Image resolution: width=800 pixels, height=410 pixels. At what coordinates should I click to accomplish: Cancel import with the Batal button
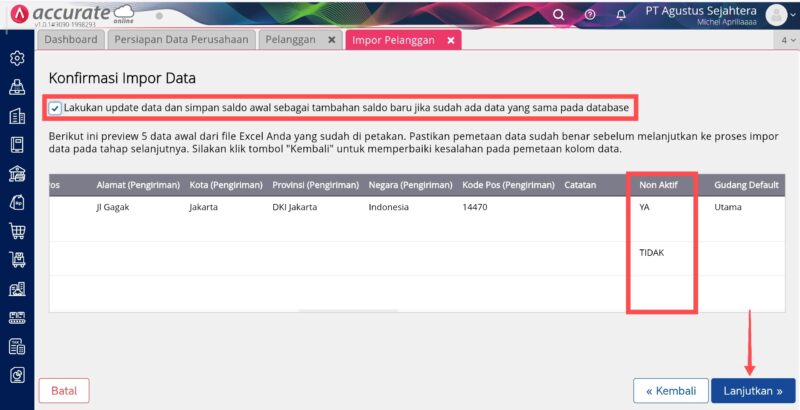[x=63, y=390]
